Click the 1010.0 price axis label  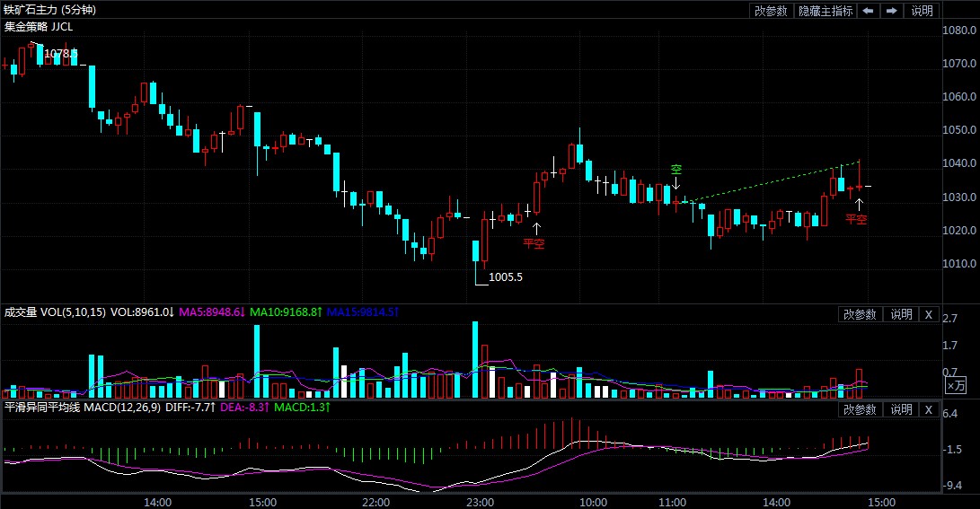tap(959, 264)
